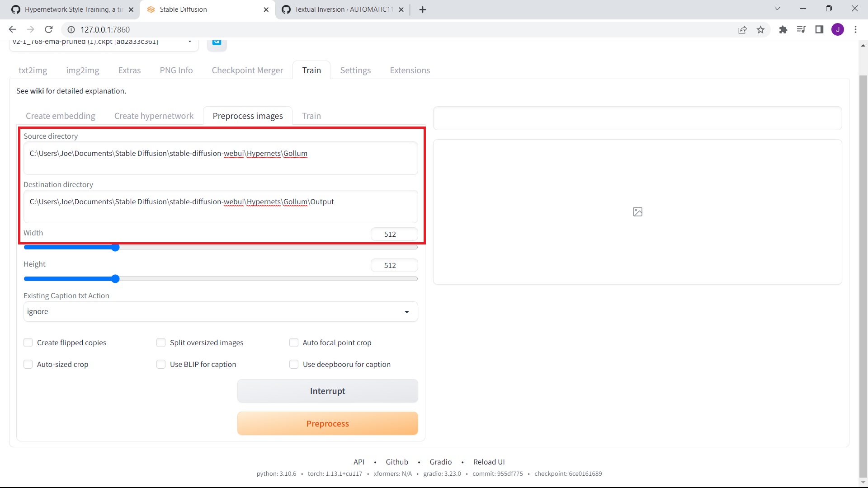
Task: Bookmark this page via the star icon
Action: pyautogui.click(x=761, y=29)
